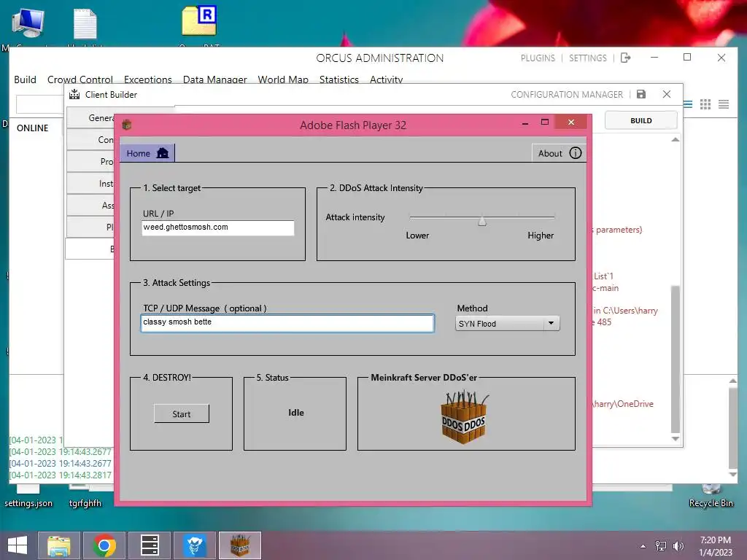Click the BUILD button

pos(640,120)
